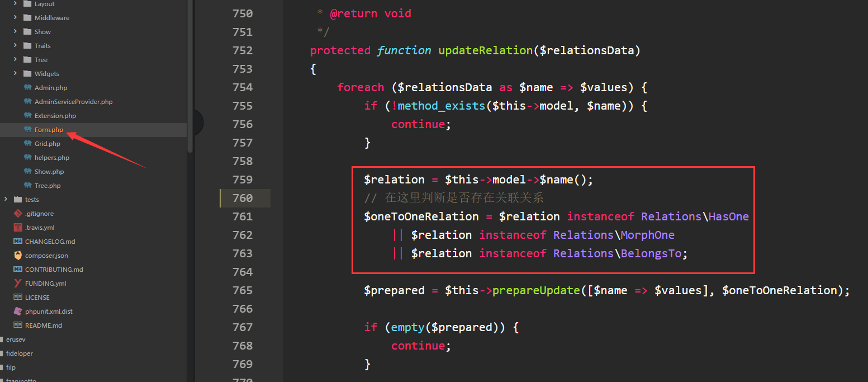This screenshot has width=868, height=382.
Task: Click line number 752 in gutter
Action: coord(243,50)
